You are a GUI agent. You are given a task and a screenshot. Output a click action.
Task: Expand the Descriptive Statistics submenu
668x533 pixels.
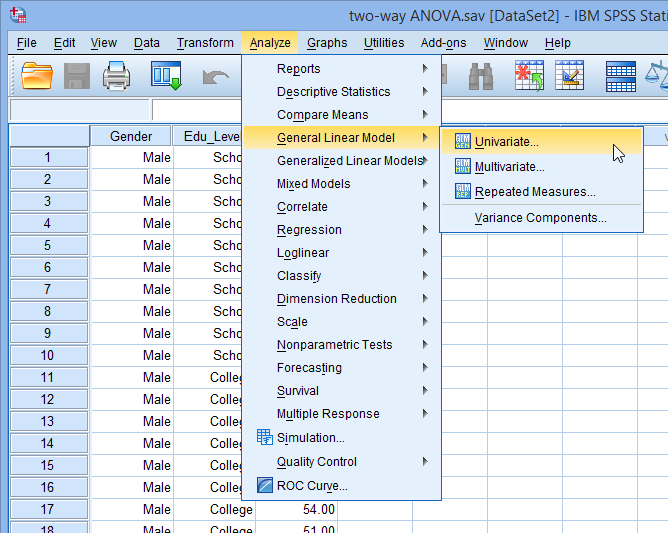pyautogui.click(x=334, y=92)
